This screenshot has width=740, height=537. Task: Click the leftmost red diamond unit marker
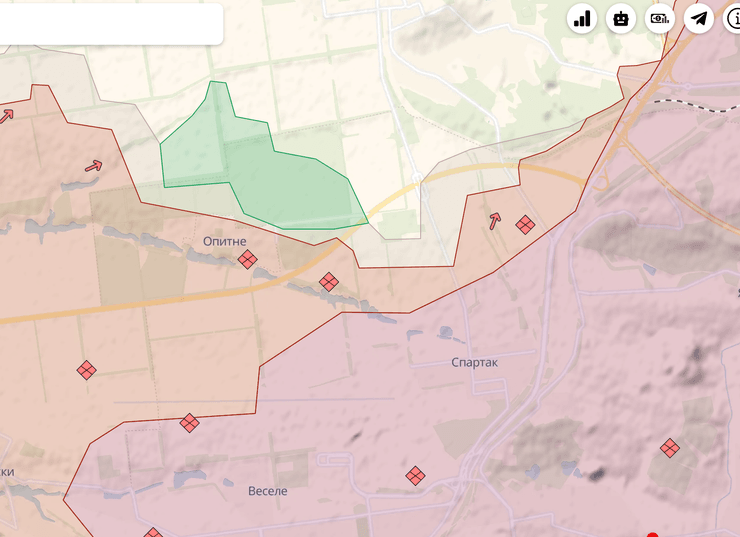87,370
